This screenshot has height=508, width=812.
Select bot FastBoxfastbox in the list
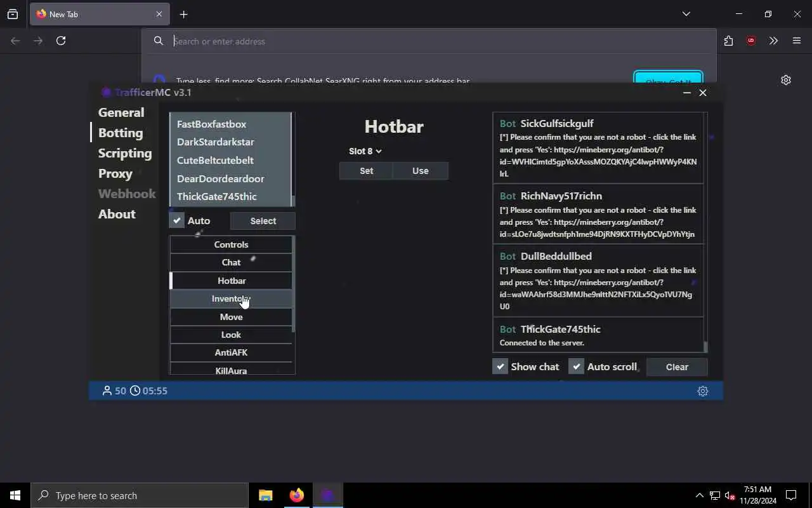[x=230, y=124]
